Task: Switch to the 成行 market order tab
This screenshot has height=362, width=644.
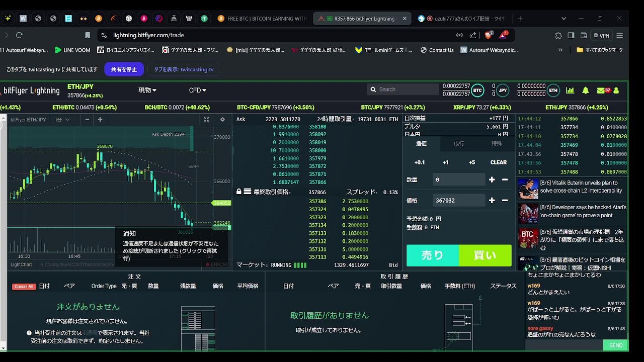Action: pyautogui.click(x=459, y=143)
